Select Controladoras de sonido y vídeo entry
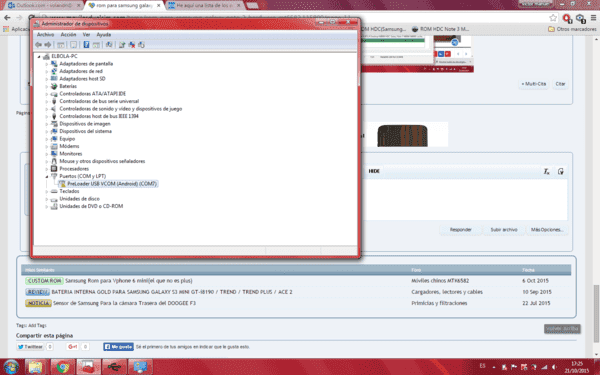Screen dimensions: 600x375 pyautogui.click(x=121, y=109)
